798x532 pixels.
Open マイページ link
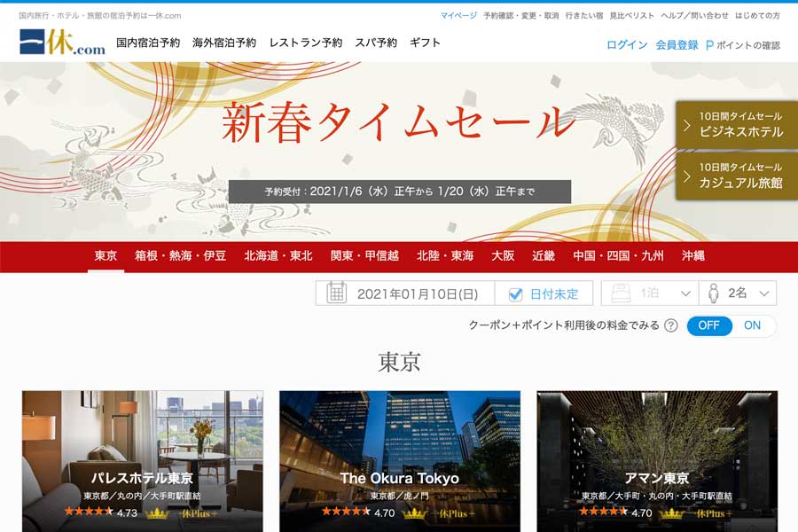[458, 16]
